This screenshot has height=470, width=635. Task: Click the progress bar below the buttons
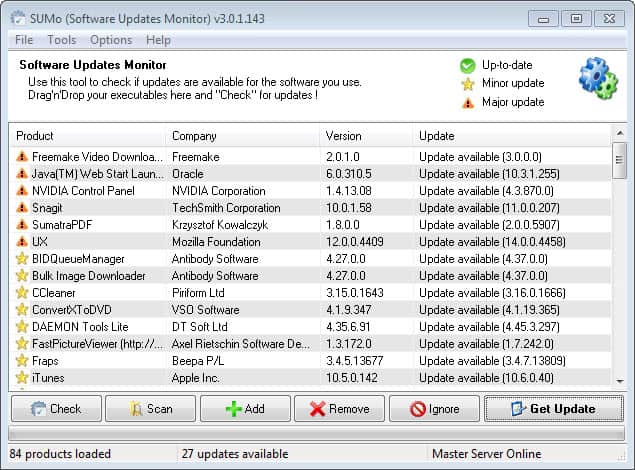tap(316, 434)
